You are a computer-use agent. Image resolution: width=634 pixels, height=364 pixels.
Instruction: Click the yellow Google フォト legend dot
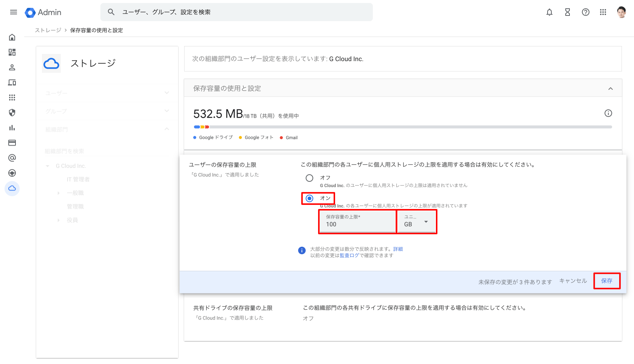[240, 138]
